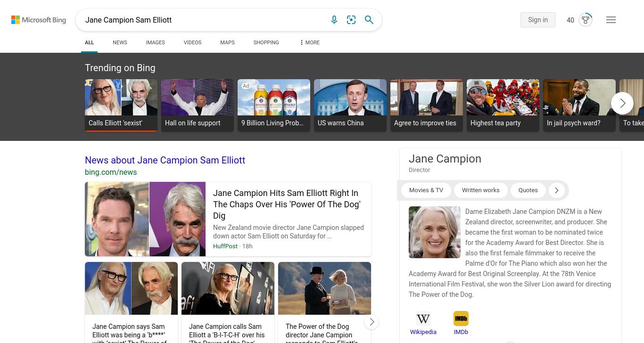Open the 9 Billion Living Probiotics ad card

click(x=274, y=105)
